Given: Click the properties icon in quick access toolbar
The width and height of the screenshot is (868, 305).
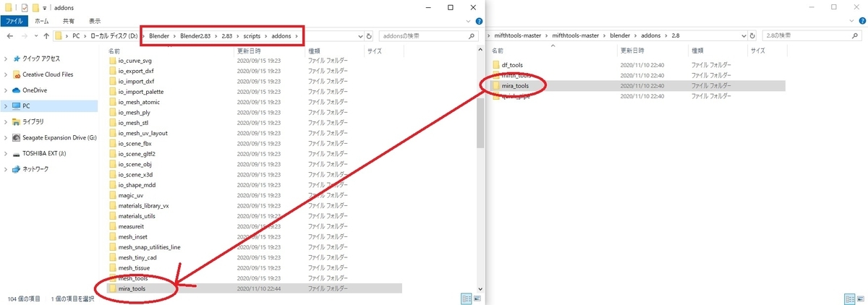Looking at the screenshot, I should (25, 7).
